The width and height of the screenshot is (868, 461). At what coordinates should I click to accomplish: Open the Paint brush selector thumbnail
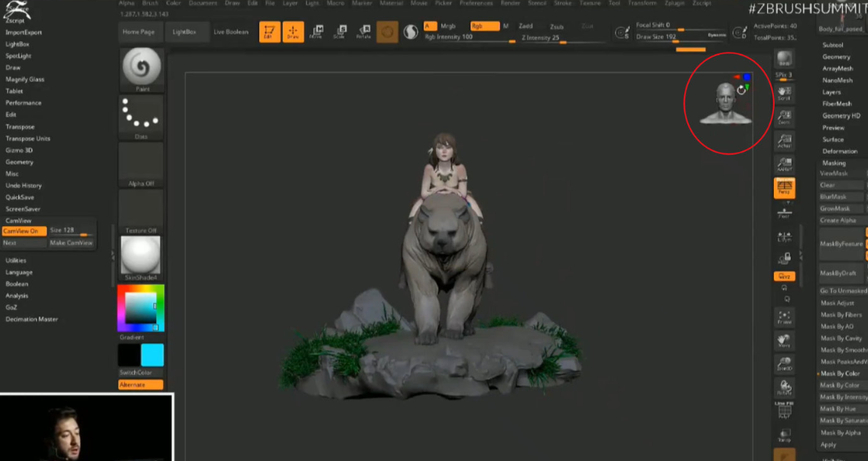[141, 70]
